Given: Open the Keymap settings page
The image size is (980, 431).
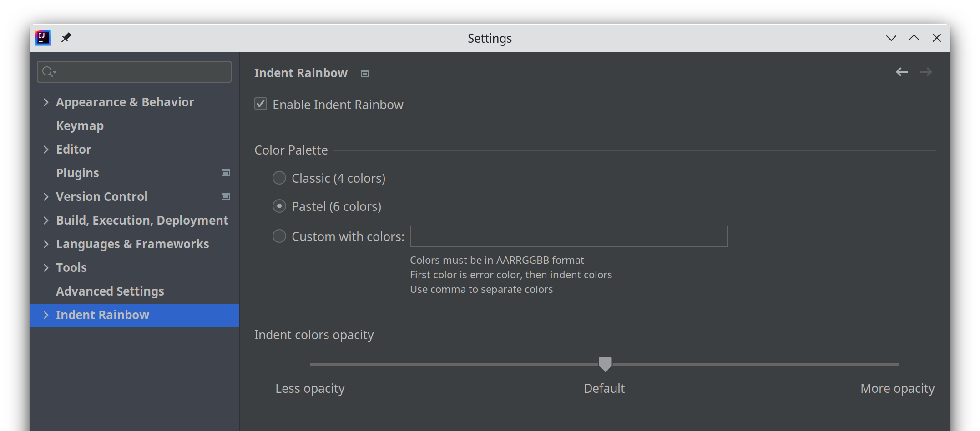Looking at the screenshot, I should tap(80, 125).
